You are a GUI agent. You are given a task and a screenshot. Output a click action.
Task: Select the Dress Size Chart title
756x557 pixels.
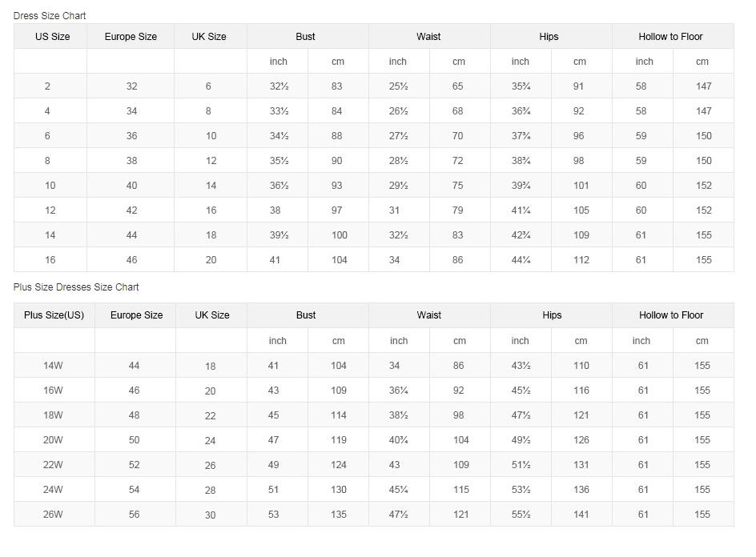[50, 16]
